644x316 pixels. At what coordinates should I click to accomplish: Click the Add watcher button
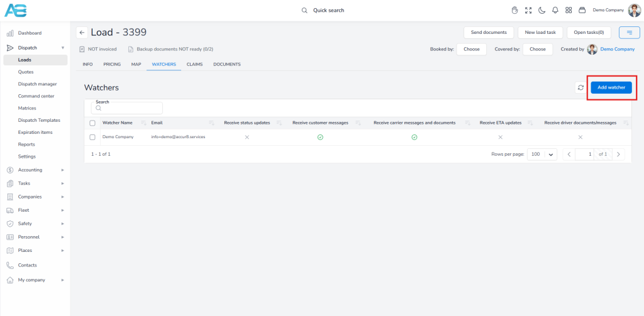click(x=611, y=87)
